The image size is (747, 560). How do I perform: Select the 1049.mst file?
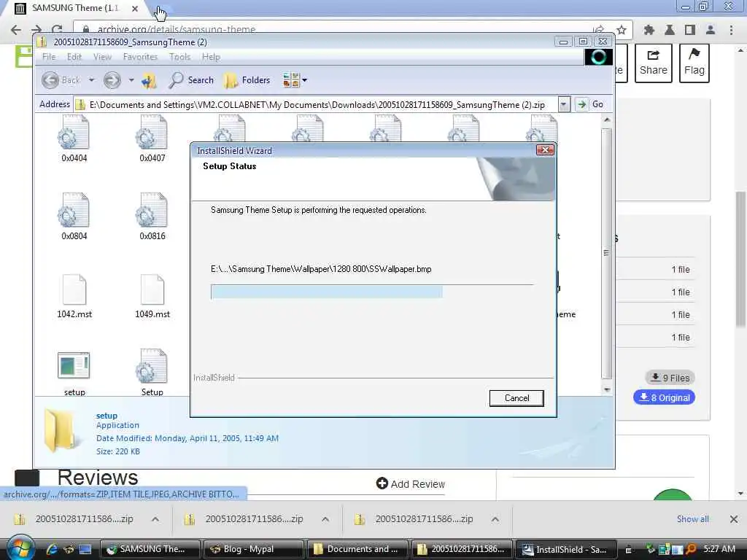tap(152, 296)
